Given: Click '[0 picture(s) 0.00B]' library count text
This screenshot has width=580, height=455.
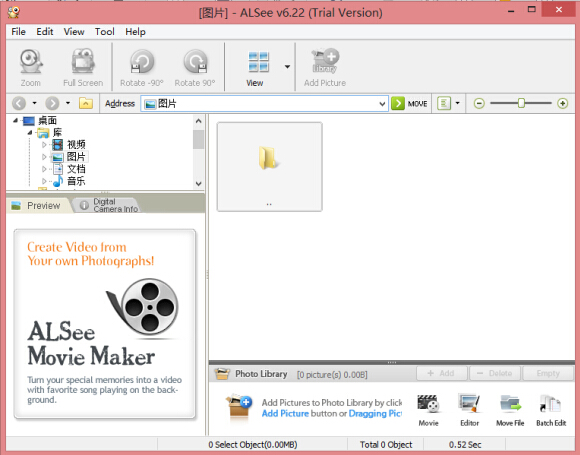Looking at the screenshot, I should click(332, 375).
